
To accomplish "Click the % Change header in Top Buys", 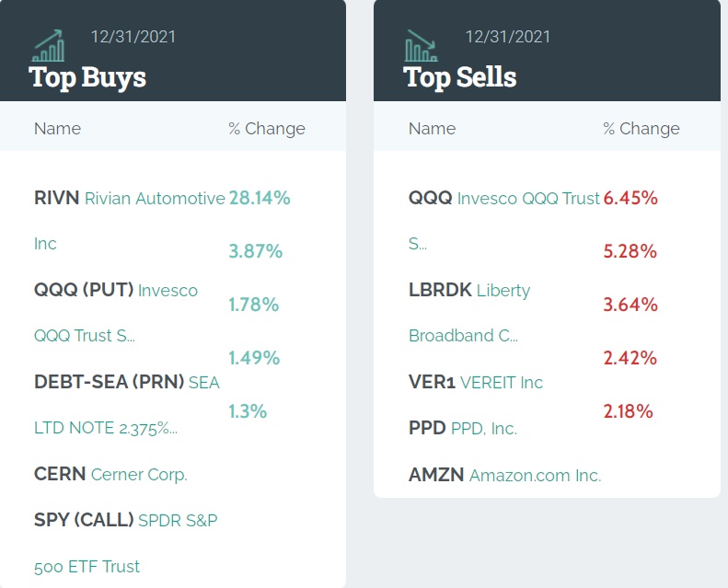I will point(267,129).
